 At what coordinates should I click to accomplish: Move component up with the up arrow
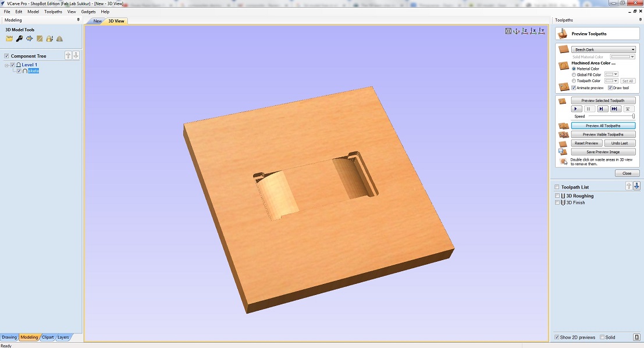tap(68, 55)
